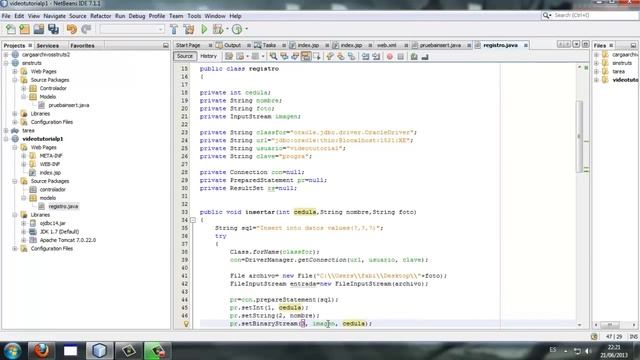The width and height of the screenshot is (640, 360).
Task: Click the clock showing 22:21
Action: click(614, 347)
